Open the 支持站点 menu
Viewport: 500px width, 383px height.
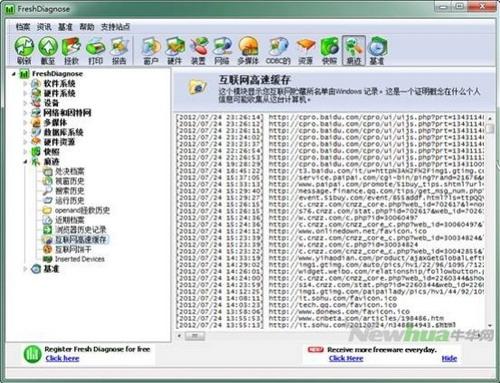click(115, 27)
